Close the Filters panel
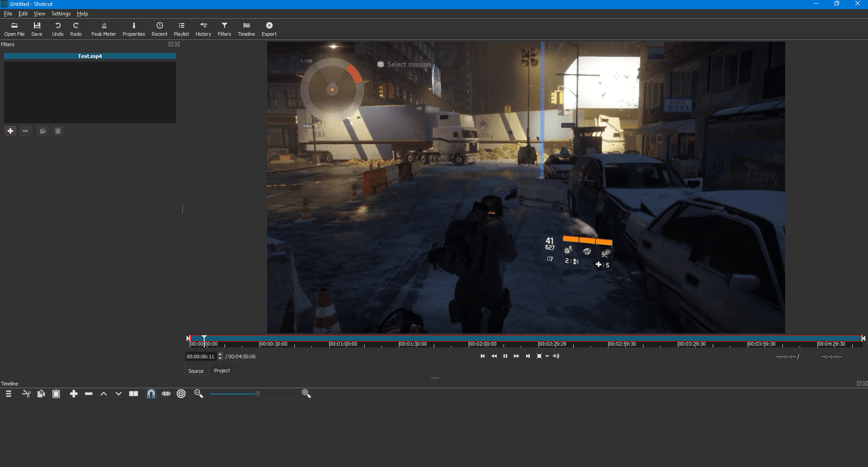 point(177,44)
